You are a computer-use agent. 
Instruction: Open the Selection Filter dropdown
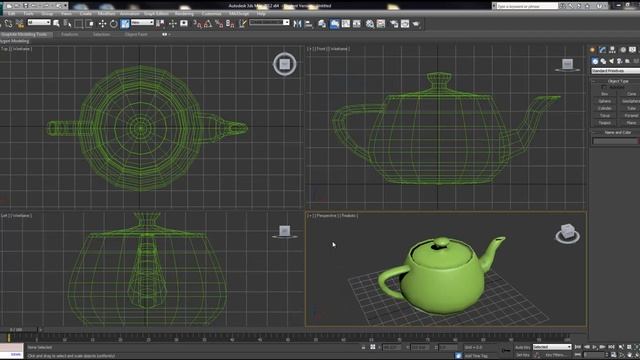pyautogui.click(x=39, y=22)
